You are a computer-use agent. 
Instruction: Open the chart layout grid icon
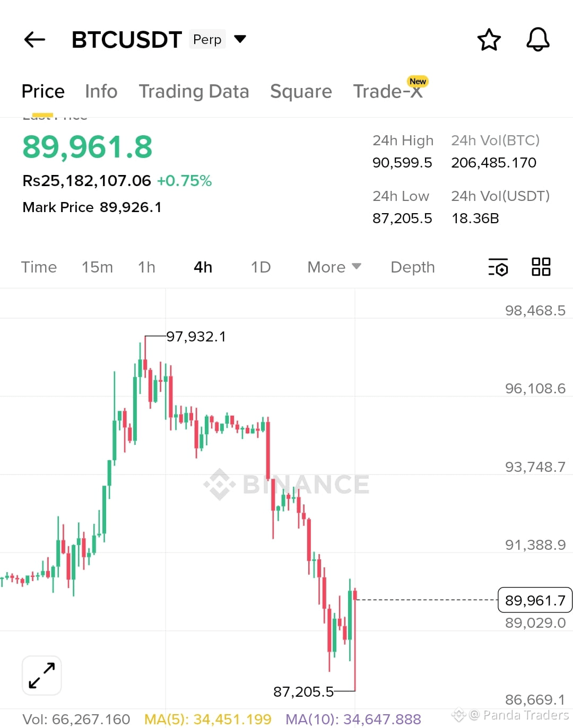[x=541, y=268]
